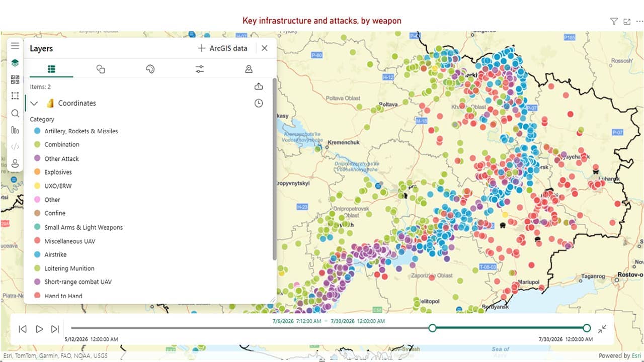Open the visual Filter funnel icon
The width and height of the screenshot is (644, 362).
[x=614, y=21]
